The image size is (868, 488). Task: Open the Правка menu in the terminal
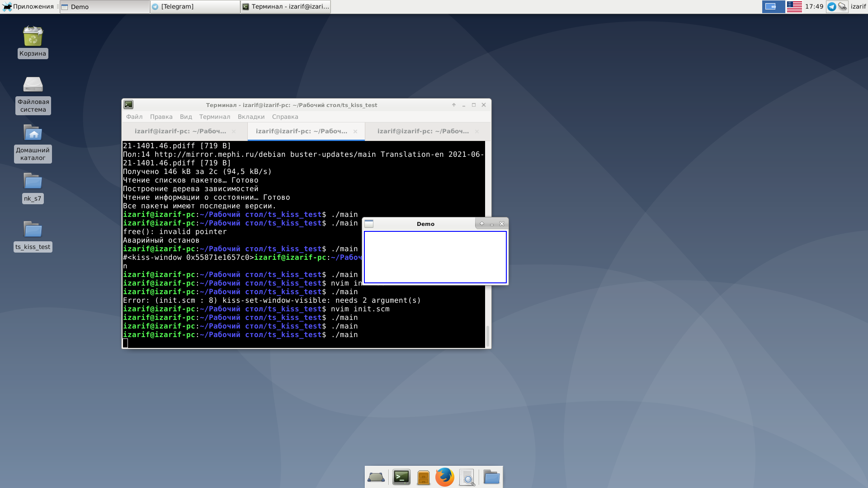pyautogui.click(x=161, y=117)
